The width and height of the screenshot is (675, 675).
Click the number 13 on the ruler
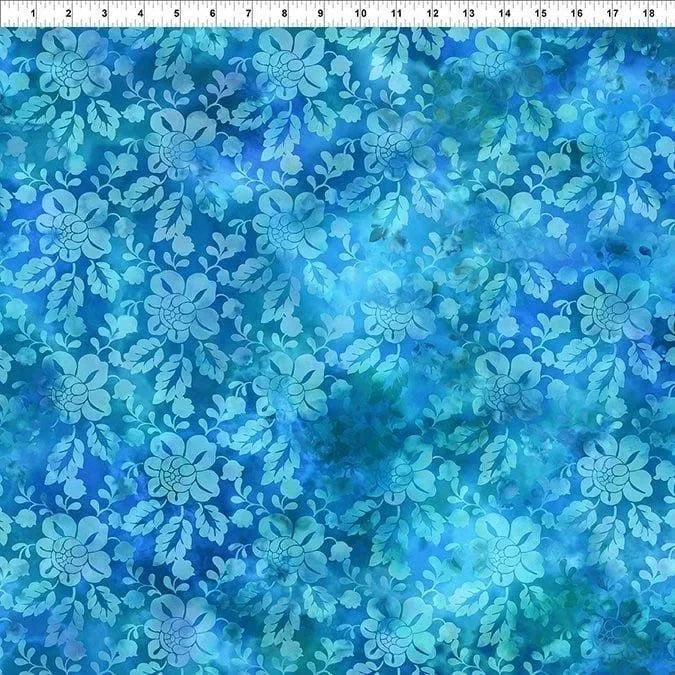tap(468, 15)
